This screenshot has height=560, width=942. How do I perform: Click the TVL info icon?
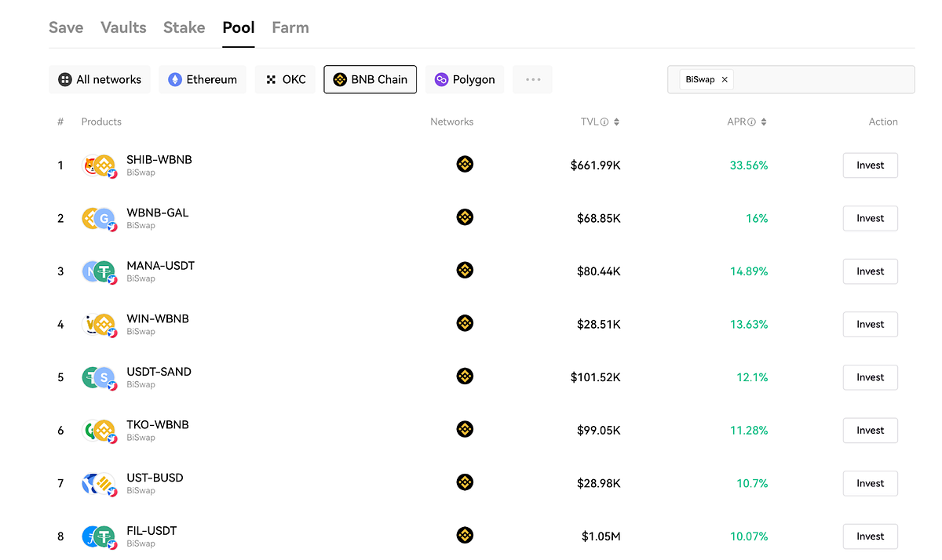(604, 122)
